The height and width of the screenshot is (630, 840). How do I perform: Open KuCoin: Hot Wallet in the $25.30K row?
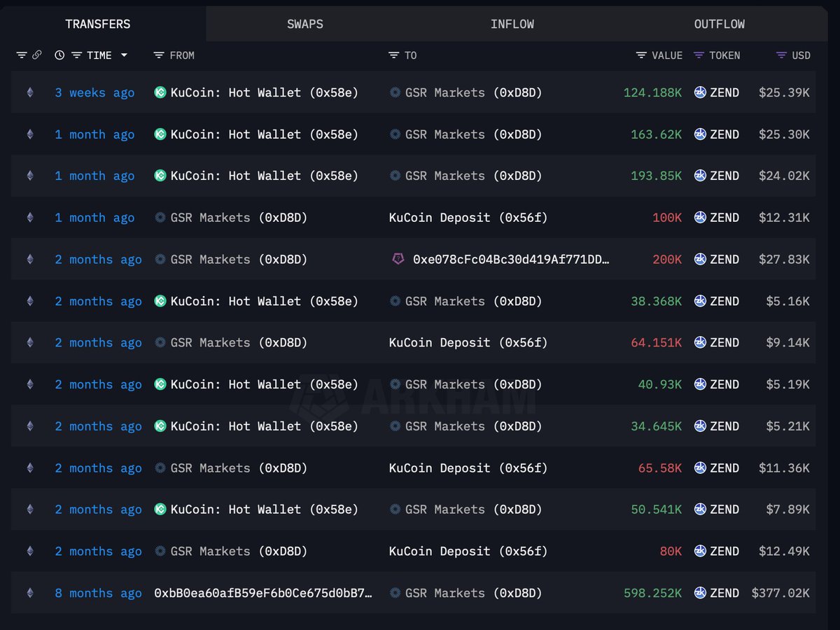[x=264, y=134]
